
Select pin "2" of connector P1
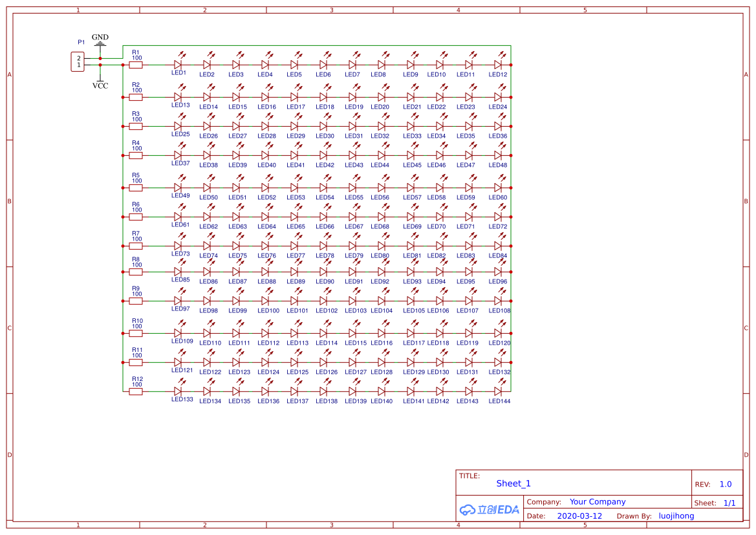tap(79, 58)
